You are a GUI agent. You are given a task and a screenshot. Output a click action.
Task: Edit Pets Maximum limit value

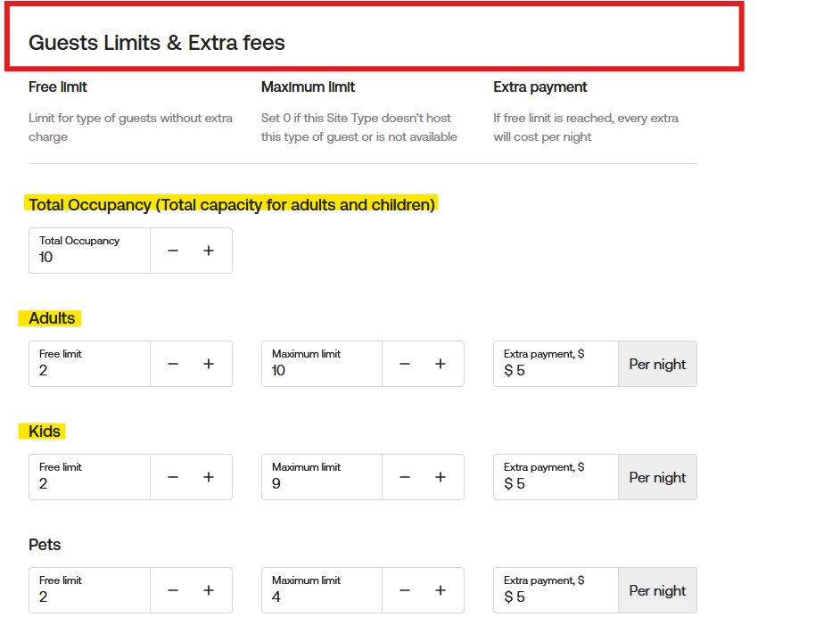321,590
